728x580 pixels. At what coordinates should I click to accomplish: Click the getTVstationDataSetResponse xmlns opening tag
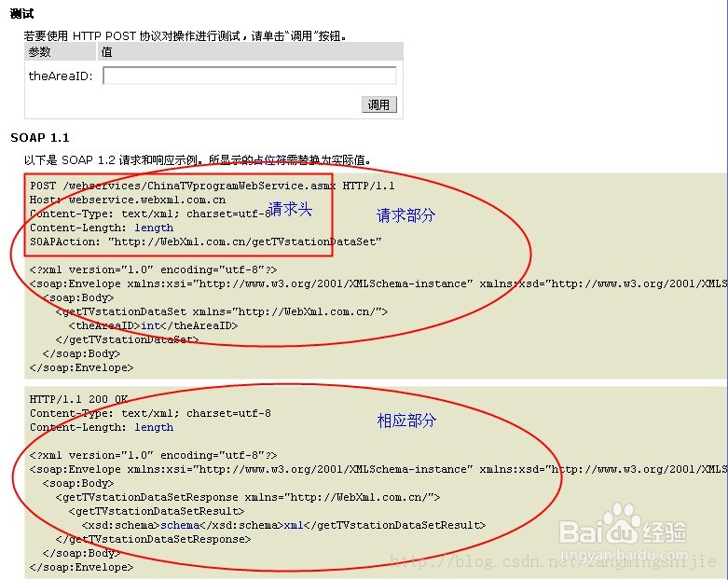(x=248, y=497)
